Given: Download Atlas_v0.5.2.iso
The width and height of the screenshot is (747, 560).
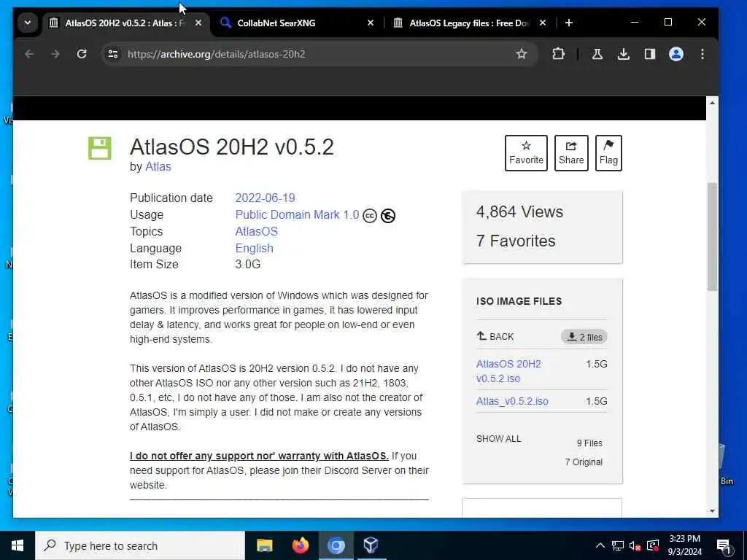Looking at the screenshot, I should [512, 401].
